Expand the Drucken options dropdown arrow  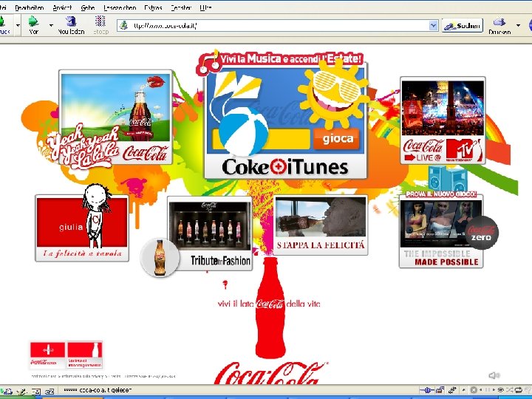(x=518, y=25)
